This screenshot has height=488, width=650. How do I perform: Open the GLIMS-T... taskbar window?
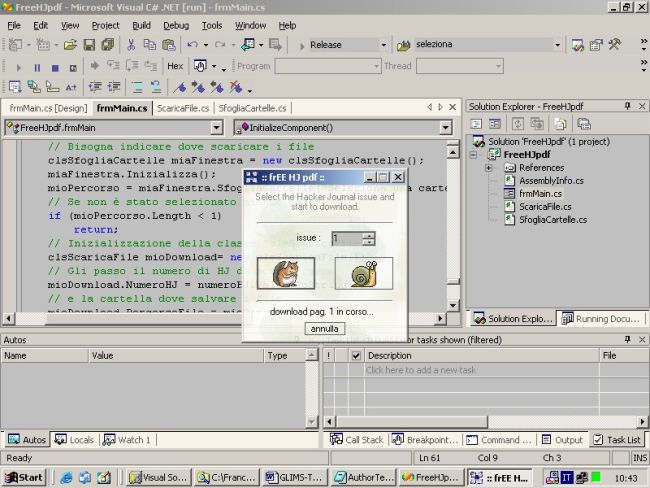point(295,478)
